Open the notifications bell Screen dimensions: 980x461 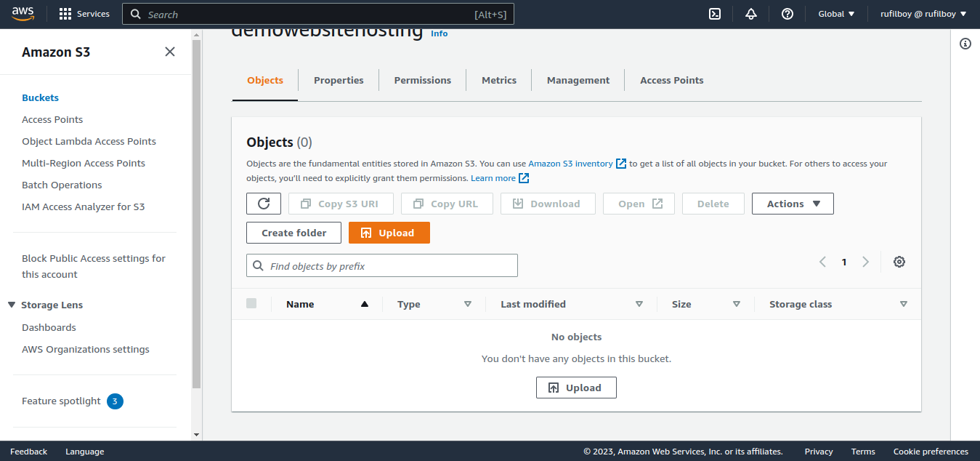pyautogui.click(x=751, y=14)
